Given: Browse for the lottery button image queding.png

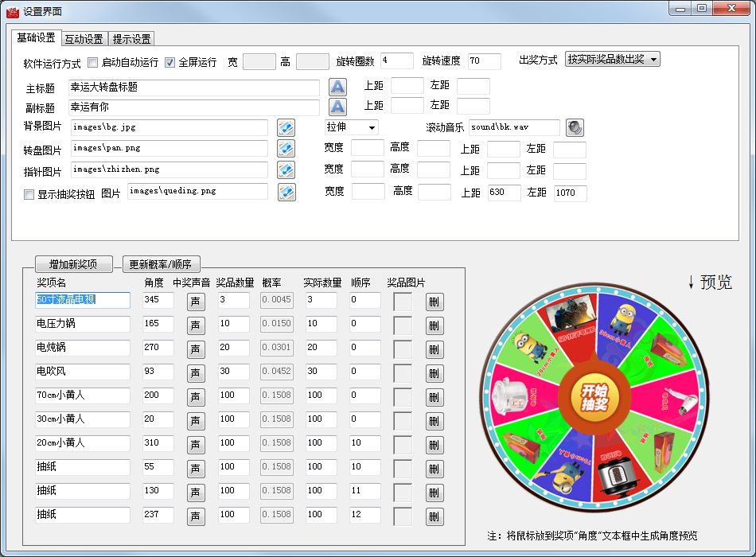Looking at the screenshot, I should coord(286,192).
